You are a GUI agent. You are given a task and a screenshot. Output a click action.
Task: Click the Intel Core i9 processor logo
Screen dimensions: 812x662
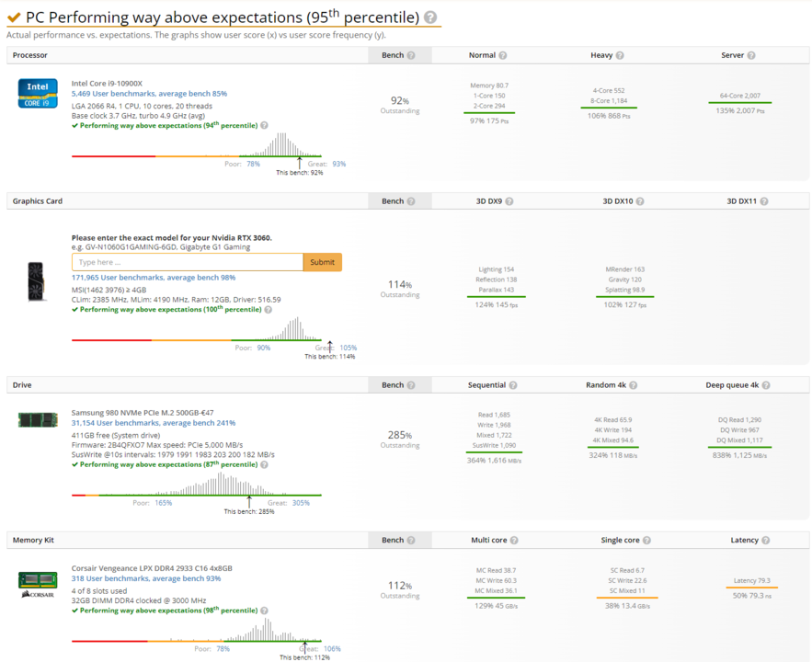[x=38, y=93]
